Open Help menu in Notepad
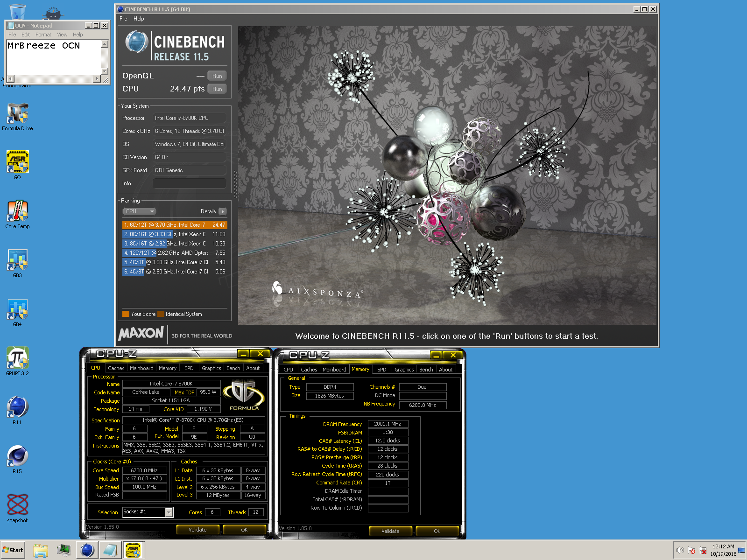Image resolution: width=747 pixels, height=560 pixels. coord(78,35)
